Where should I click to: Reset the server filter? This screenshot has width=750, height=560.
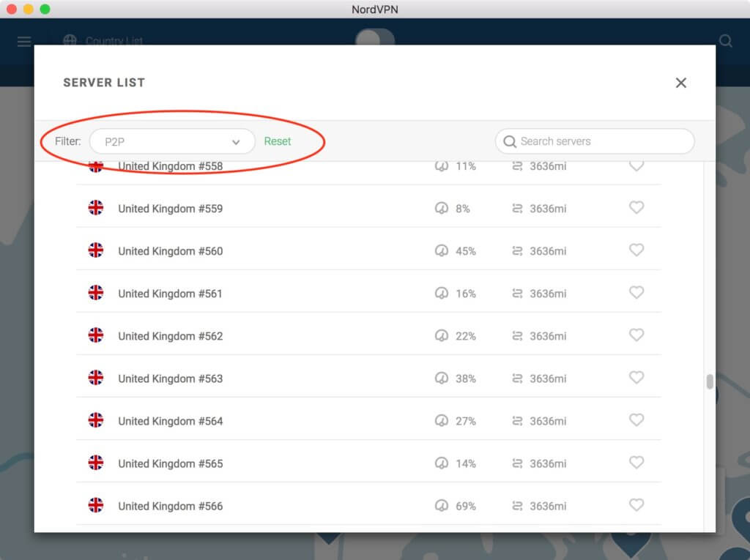[278, 141]
